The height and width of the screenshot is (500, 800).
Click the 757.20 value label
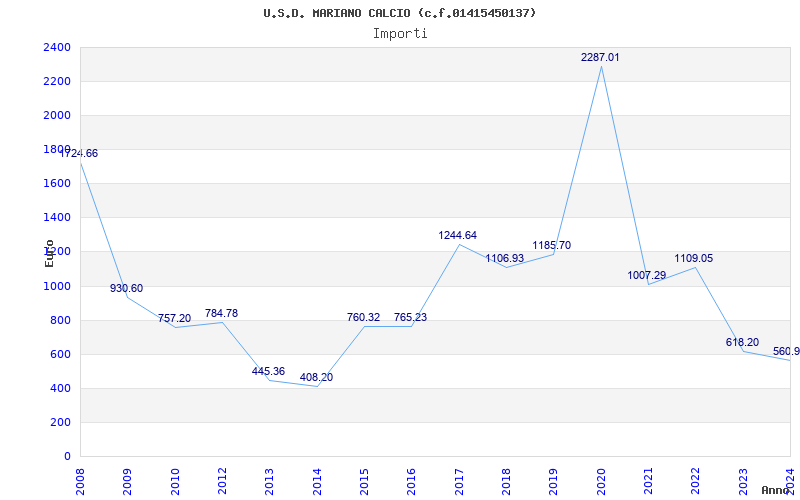(174, 318)
